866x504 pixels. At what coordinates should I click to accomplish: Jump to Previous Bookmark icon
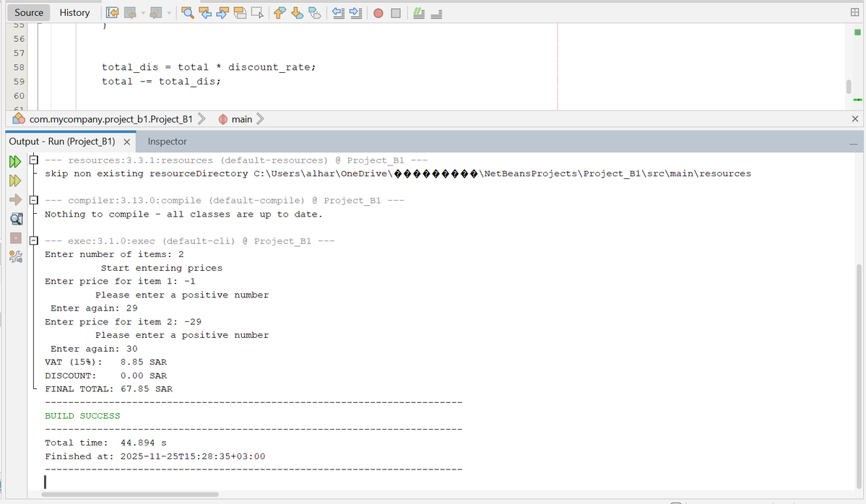(x=280, y=13)
